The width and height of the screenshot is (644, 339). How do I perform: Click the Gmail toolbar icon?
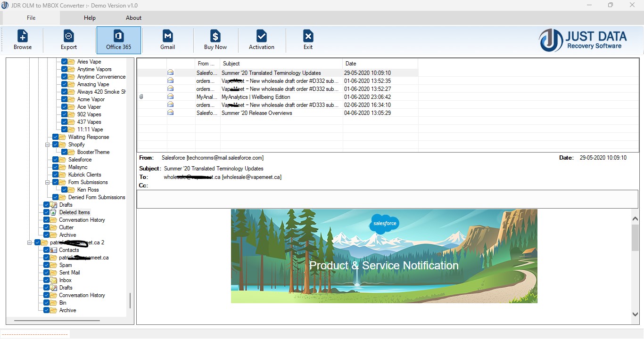(x=168, y=36)
